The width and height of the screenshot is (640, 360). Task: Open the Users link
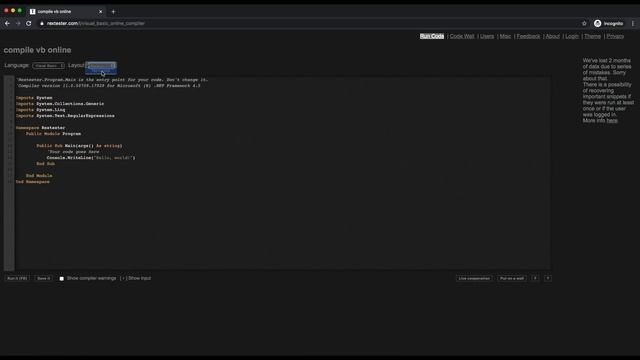point(487,36)
